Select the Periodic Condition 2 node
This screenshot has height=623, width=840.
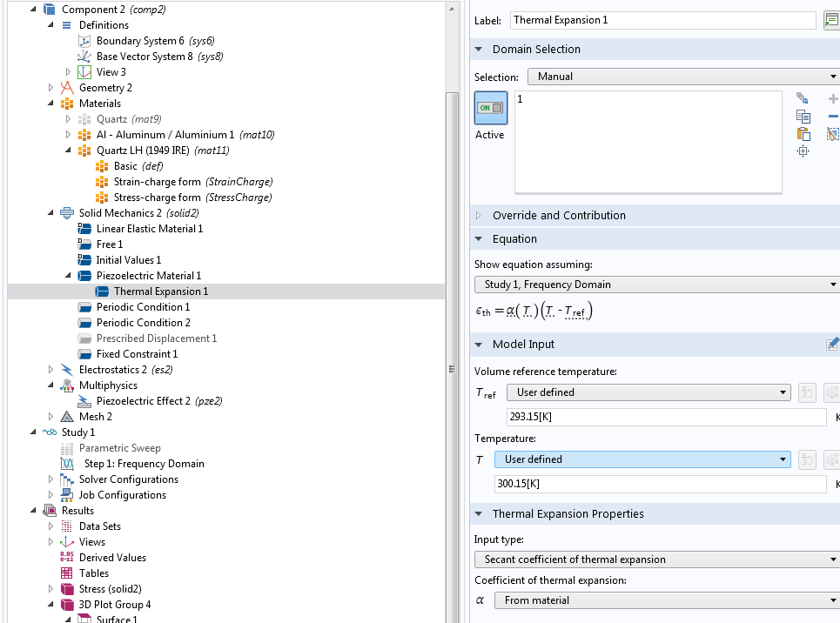point(143,323)
